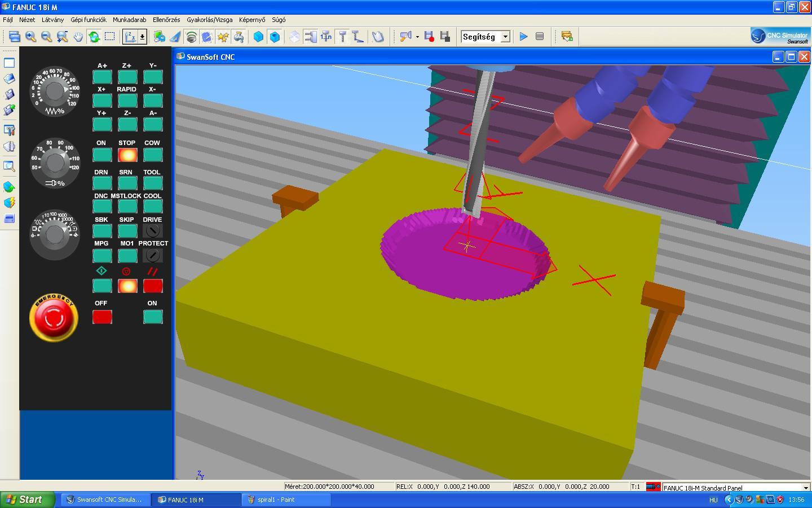Toggle the MSTLOCK button
812x508 pixels.
[127, 207]
